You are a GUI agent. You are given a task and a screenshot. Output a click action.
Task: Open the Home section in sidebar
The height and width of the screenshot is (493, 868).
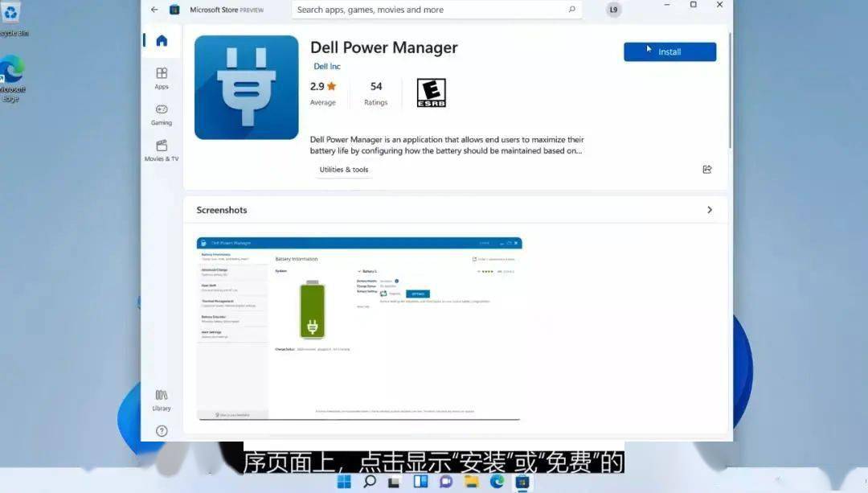[162, 40]
